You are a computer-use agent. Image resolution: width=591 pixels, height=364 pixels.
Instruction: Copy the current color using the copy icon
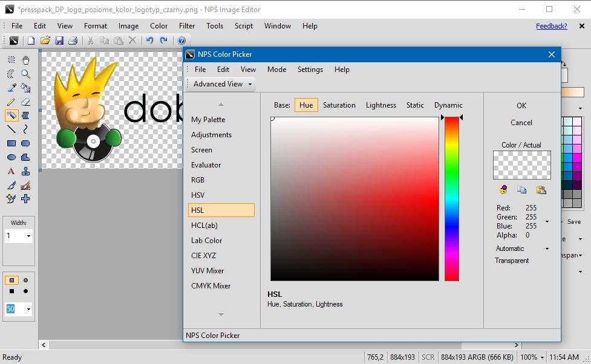point(521,190)
